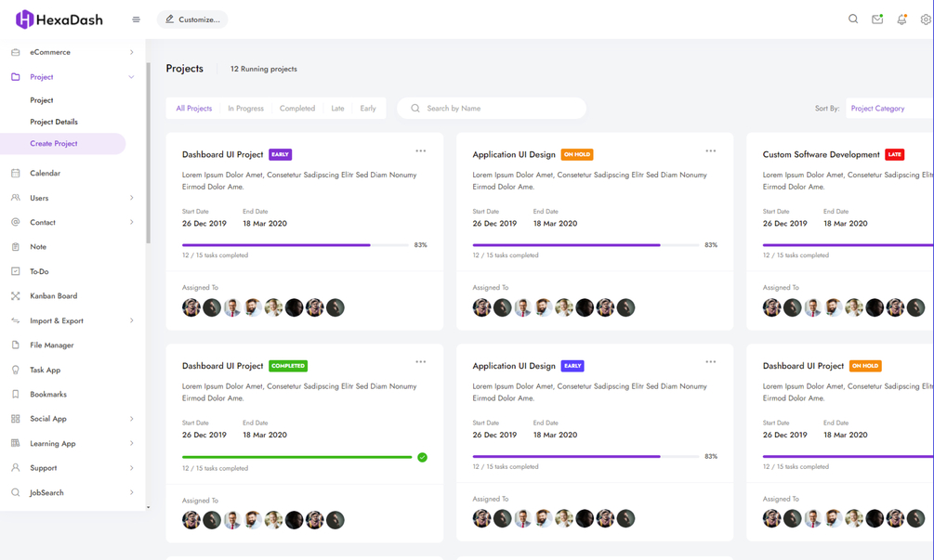This screenshot has width=934, height=560.
Task: Select the Completed projects tab
Action: click(x=297, y=109)
